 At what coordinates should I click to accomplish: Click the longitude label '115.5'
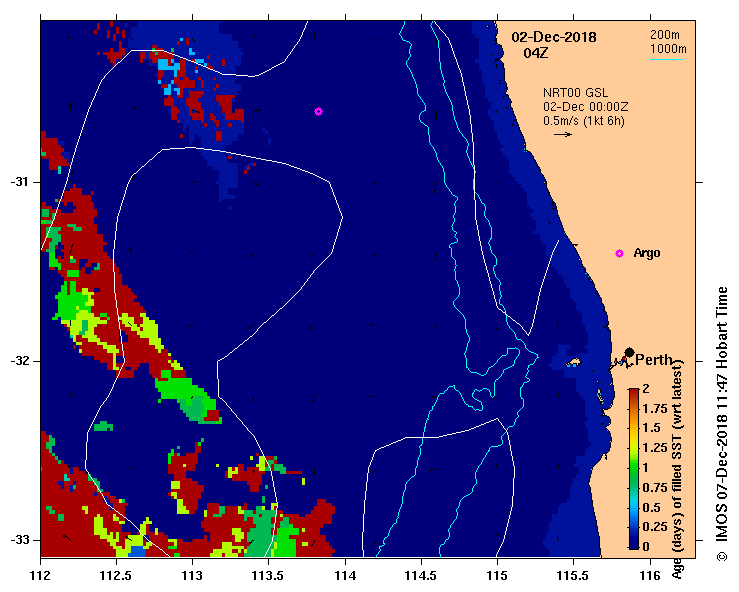(573, 575)
